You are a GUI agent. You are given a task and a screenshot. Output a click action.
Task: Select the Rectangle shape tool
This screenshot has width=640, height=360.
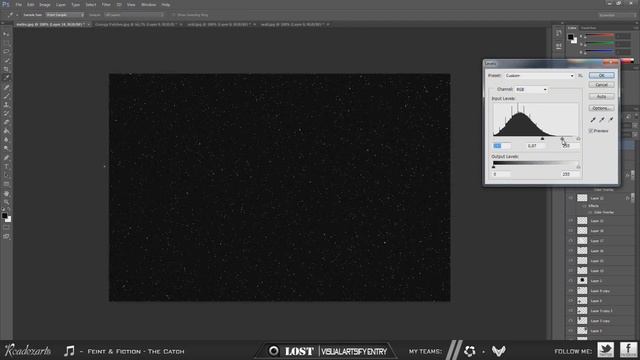[x=6, y=184]
